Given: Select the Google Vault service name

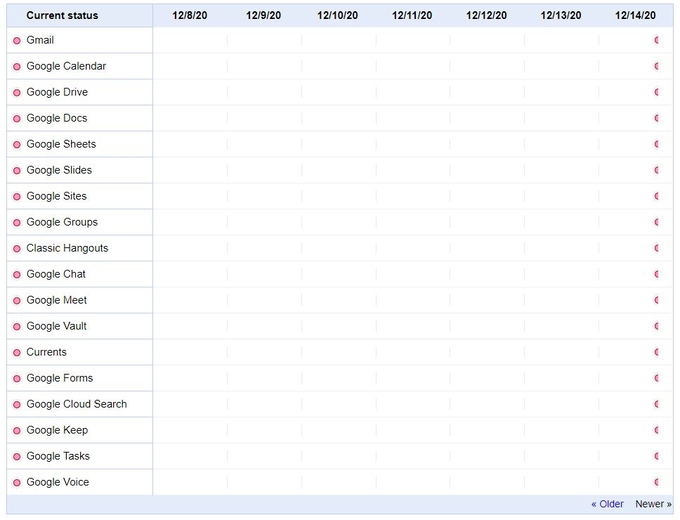Looking at the screenshot, I should point(56,326).
